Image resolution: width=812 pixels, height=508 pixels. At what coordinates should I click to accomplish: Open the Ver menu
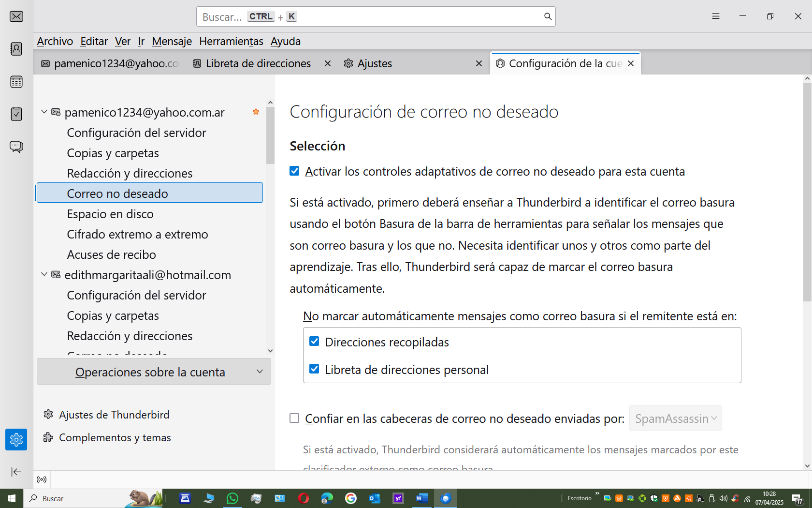pyautogui.click(x=123, y=41)
